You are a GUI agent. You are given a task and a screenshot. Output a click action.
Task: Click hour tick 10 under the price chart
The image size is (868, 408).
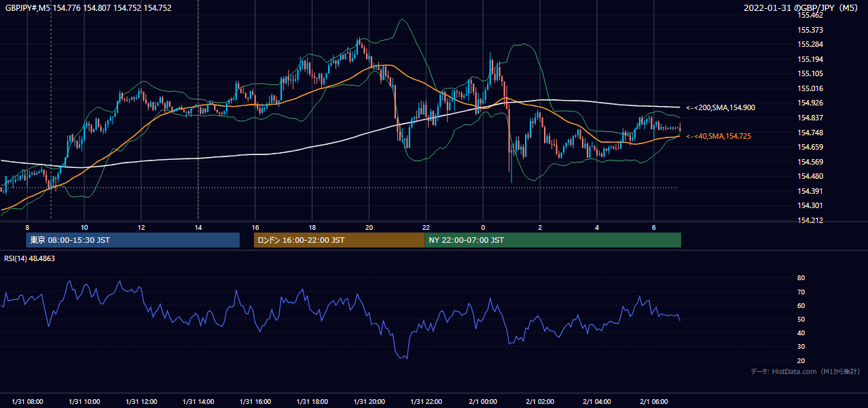[84, 227]
